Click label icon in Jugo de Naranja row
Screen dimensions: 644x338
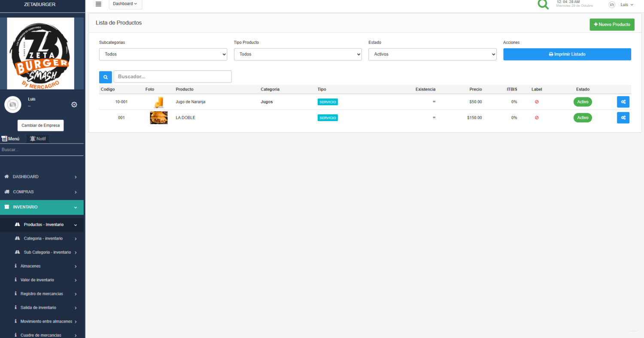(537, 102)
